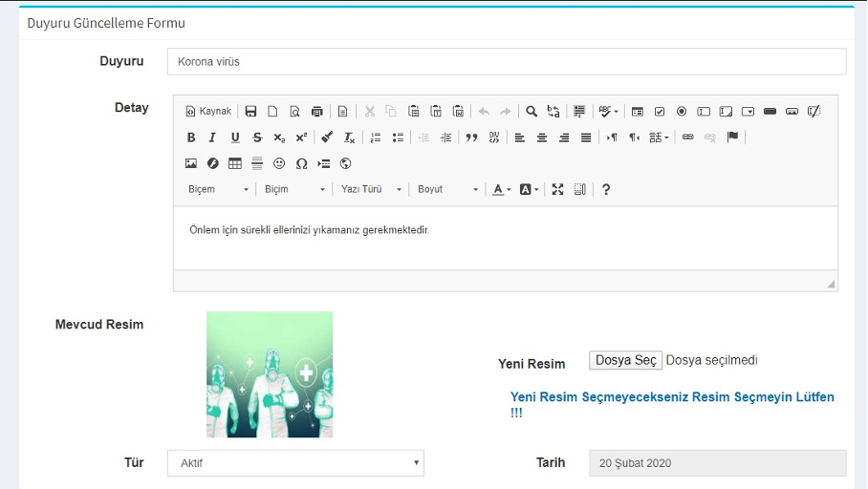Insert a button form element

(770, 111)
